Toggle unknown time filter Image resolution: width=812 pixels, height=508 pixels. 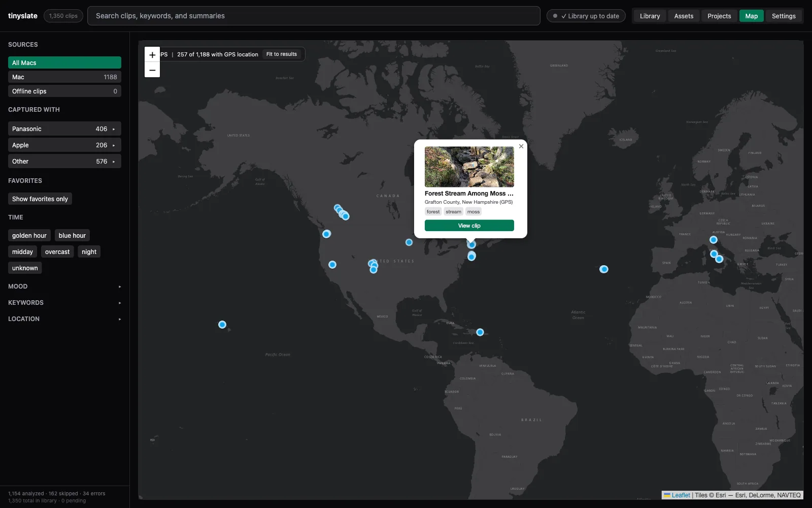click(25, 268)
